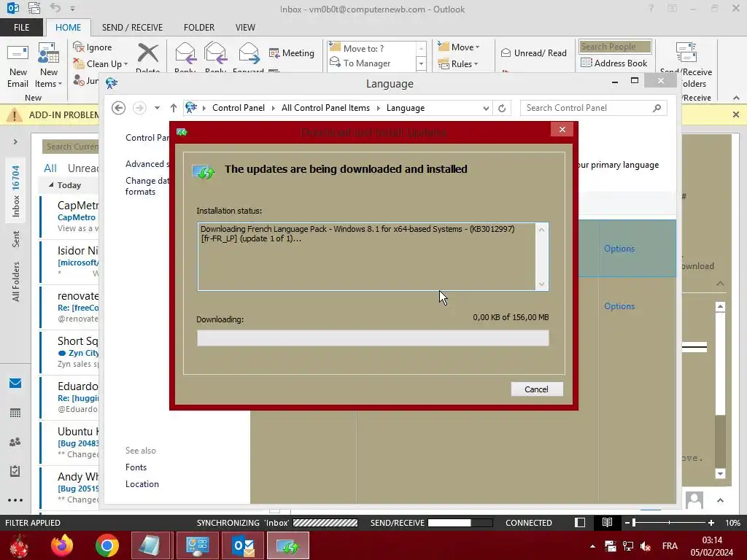
Task: Dismiss the ADD-IN PROBLEM notification bar
Action: pyautogui.click(x=736, y=114)
